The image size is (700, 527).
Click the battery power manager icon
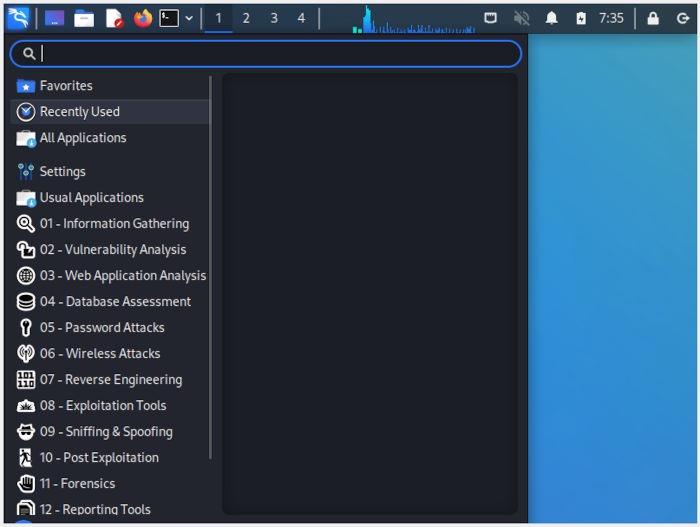click(581, 18)
